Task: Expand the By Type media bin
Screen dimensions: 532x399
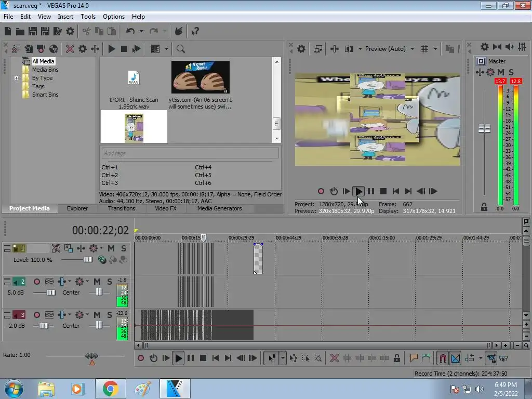Action: coord(16,78)
